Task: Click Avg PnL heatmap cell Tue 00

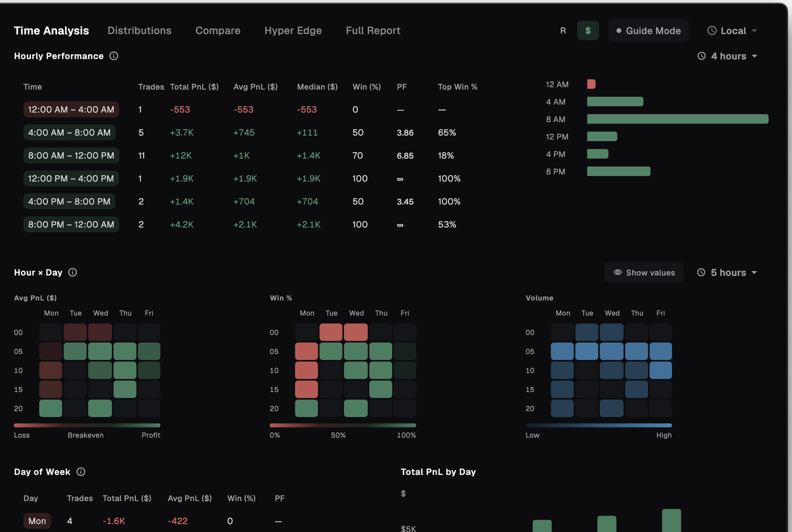Action: click(x=75, y=332)
